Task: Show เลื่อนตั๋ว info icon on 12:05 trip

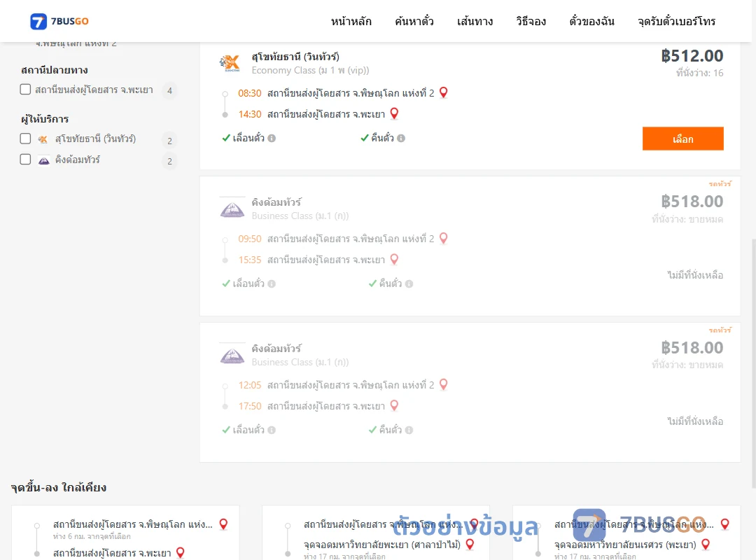Action: (x=272, y=430)
